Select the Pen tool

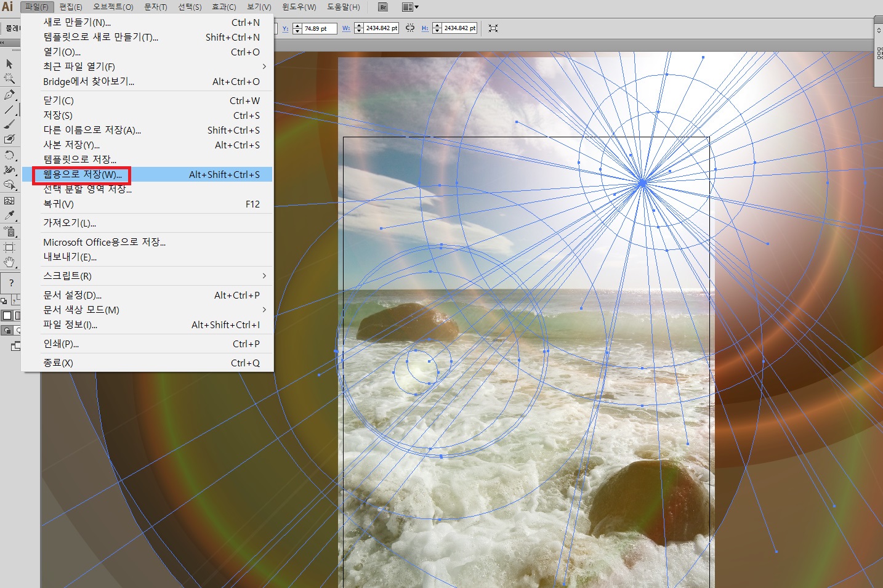coord(9,95)
